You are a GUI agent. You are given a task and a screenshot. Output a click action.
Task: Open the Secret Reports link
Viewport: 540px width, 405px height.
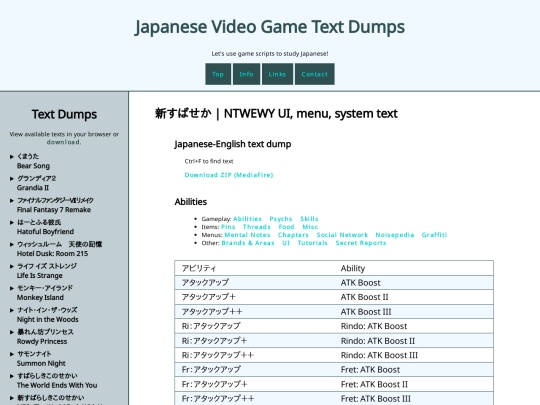pos(361,243)
